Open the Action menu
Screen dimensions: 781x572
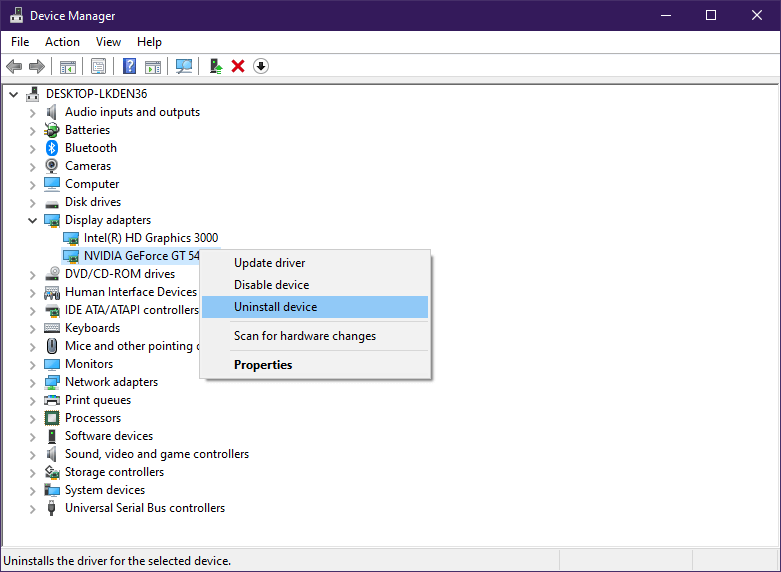tap(62, 42)
